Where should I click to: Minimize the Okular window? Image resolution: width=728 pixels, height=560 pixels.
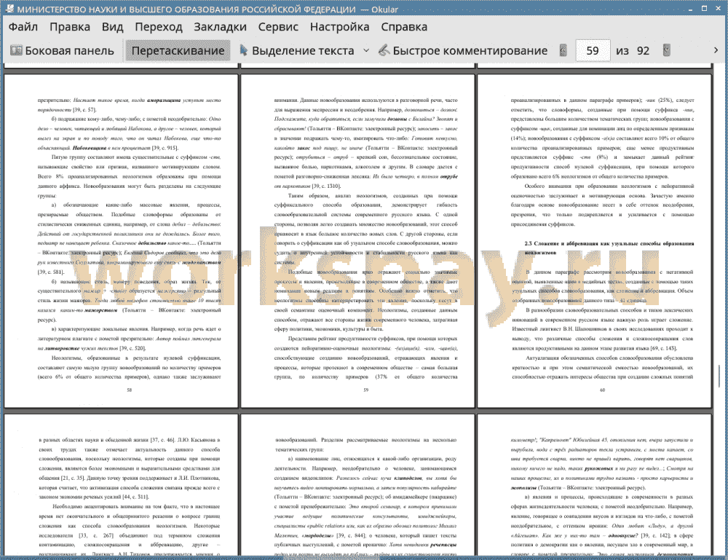click(691, 9)
